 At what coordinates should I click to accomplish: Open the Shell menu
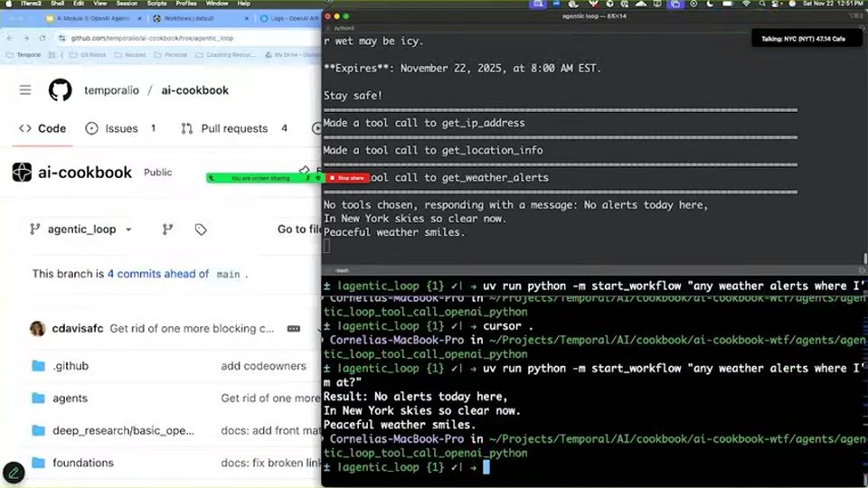57,4
